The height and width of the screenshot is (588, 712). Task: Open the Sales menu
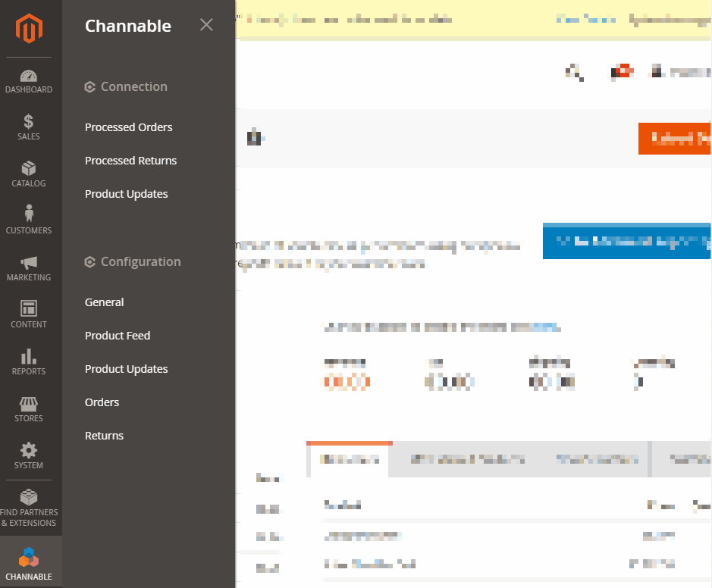[29, 127]
